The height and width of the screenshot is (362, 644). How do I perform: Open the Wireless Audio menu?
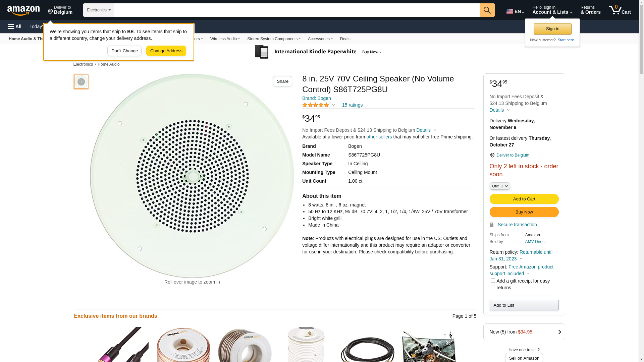[225, 39]
